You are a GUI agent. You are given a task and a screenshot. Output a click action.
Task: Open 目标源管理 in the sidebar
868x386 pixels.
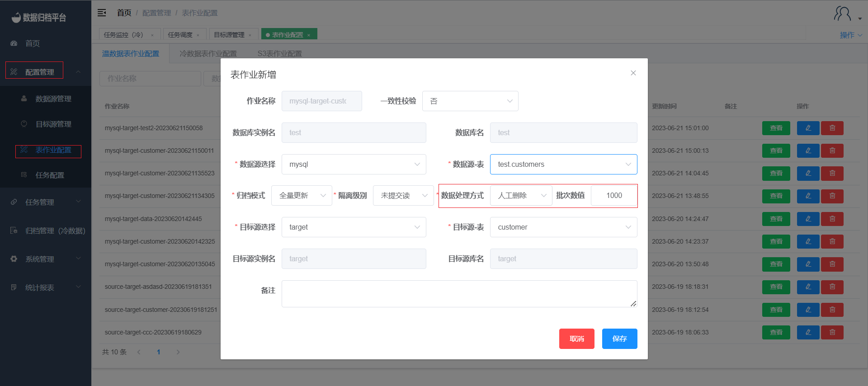click(46, 124)
